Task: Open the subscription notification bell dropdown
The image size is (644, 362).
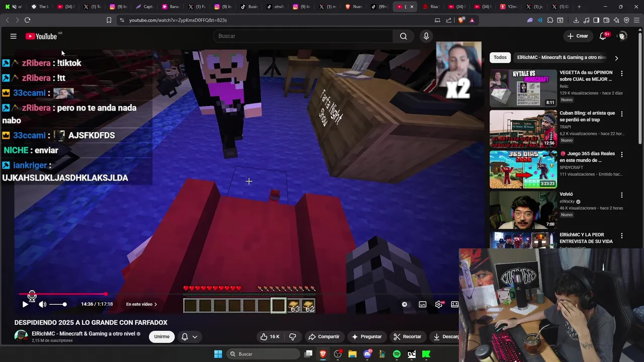Action: pyautogui.click(x=189, y=337)
